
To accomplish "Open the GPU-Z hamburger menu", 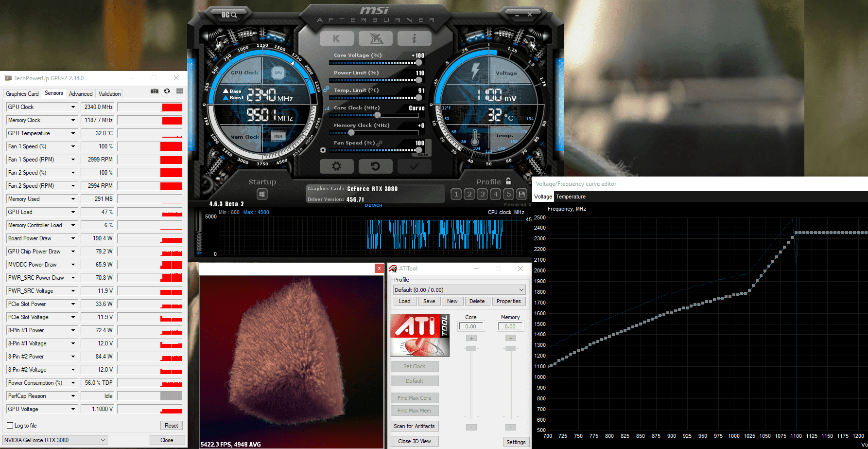I will (x=180, y=91).
